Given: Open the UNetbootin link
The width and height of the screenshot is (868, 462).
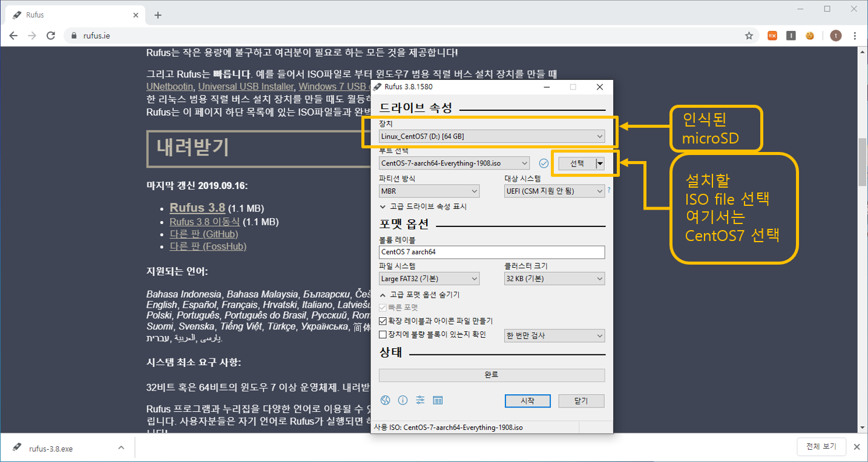Looking at the screenshot, I should click(x=169, y=87).
